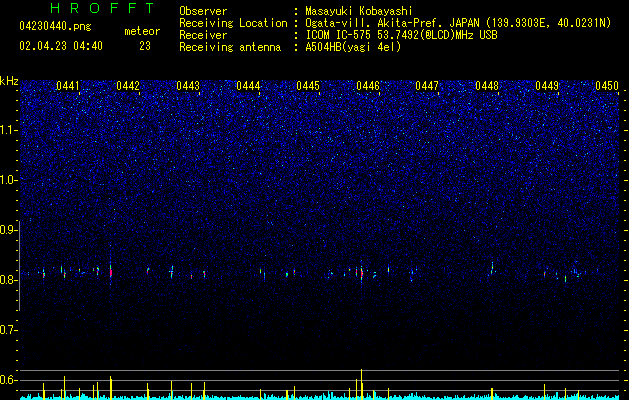This screenshot has width=629, height=400.
Task: Click the Receiving antenna label
Action: click(x=230, y=47)
